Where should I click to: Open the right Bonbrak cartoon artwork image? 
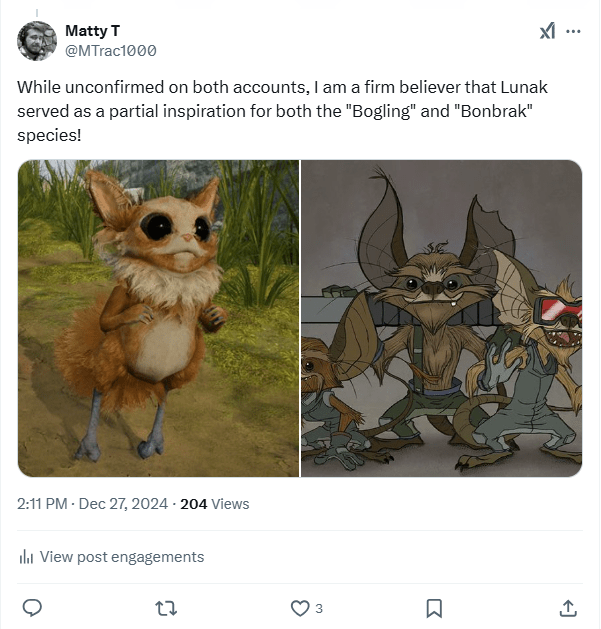[x=441, y=318]
